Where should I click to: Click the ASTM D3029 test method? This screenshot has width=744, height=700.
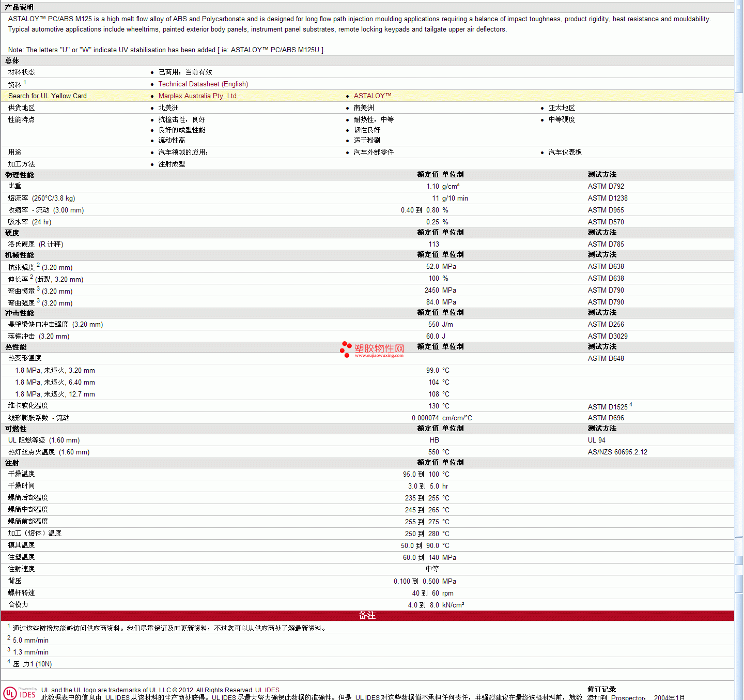[x=608, y=336]
